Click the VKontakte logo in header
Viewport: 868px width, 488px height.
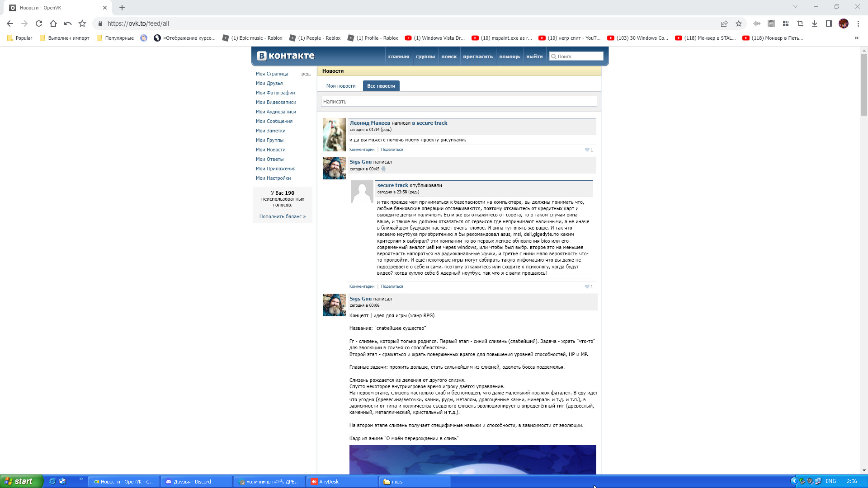coord(286,56)
